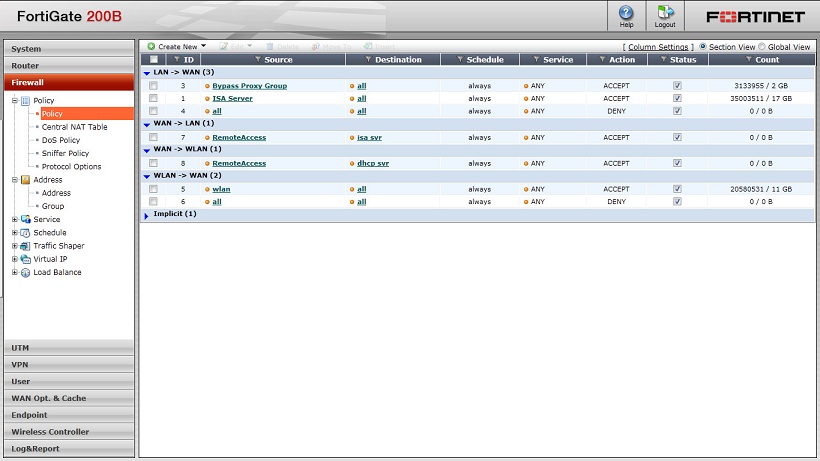
Task: Click the Virtual IP icon in the tree
Action: click(x=25, y=259)
